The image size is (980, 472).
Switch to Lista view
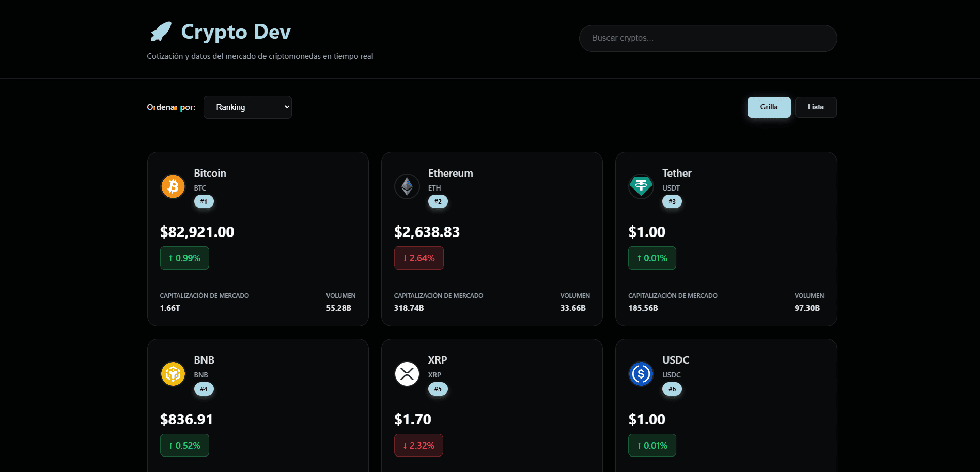(x=816, y=107)
